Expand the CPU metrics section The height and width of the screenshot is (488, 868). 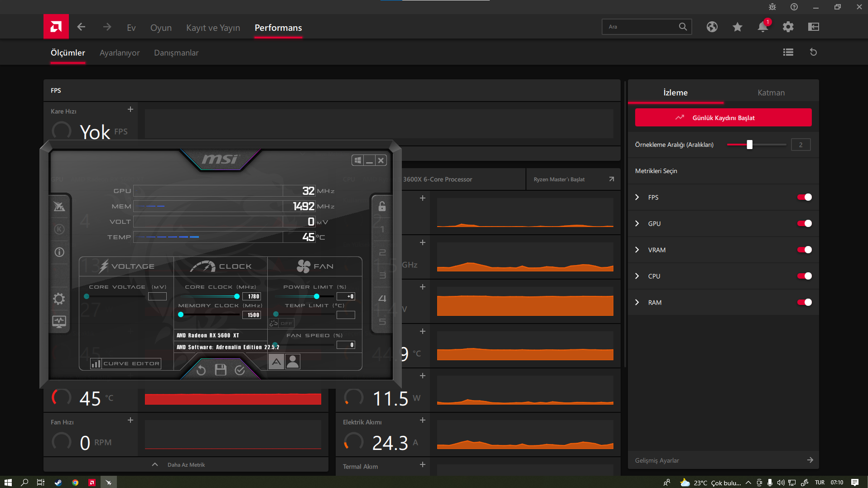637,276
